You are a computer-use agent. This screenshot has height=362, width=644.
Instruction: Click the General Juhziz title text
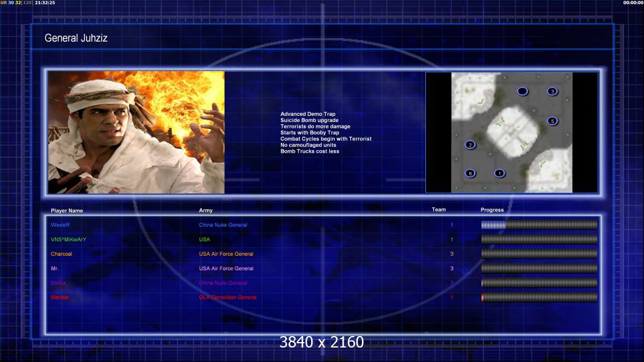pos(76,38)
